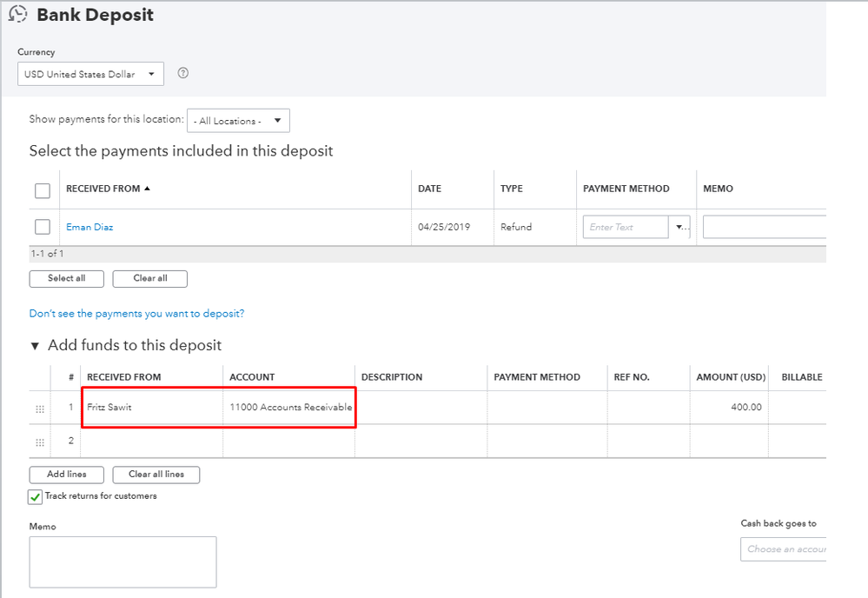
Task: Click the Add lines button
Action: click(x=67, y=475)
